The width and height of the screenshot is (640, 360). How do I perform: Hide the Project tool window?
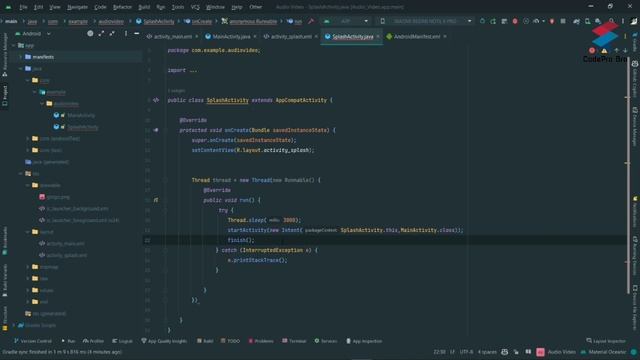point(137,33)
